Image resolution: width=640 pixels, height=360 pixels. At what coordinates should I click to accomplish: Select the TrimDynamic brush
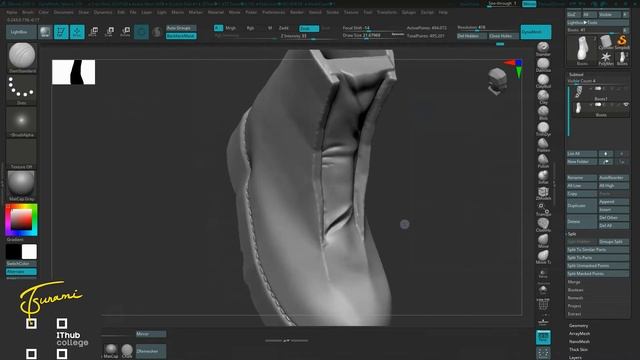pos(543,128)
